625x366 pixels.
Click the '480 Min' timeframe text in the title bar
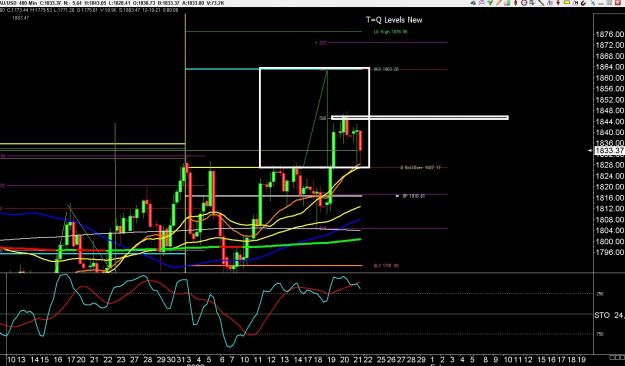pos(27,3)
